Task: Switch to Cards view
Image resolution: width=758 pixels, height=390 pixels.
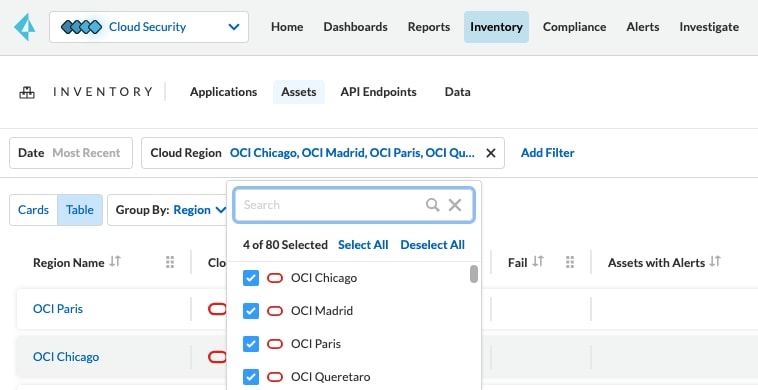Action: click(x=33, y=210)
